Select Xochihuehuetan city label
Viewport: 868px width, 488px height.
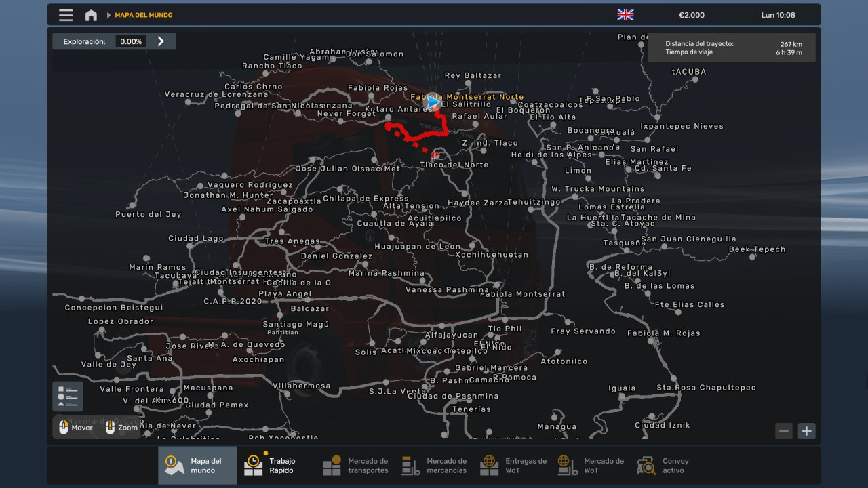click(x=492, y=255)
